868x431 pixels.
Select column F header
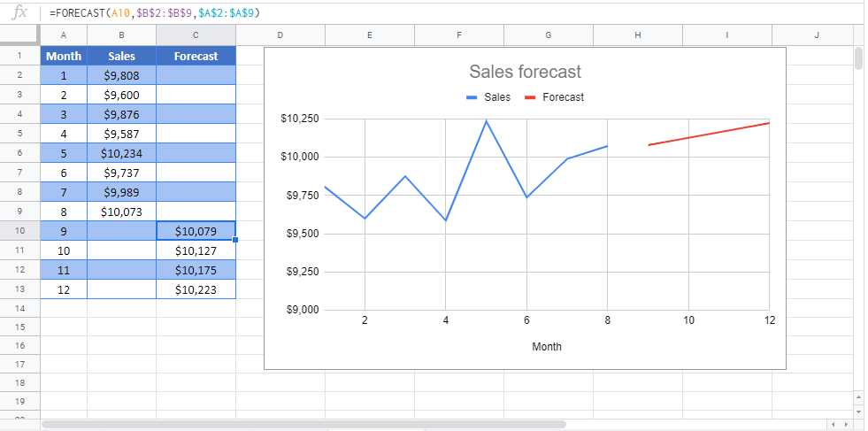(459, 35)
